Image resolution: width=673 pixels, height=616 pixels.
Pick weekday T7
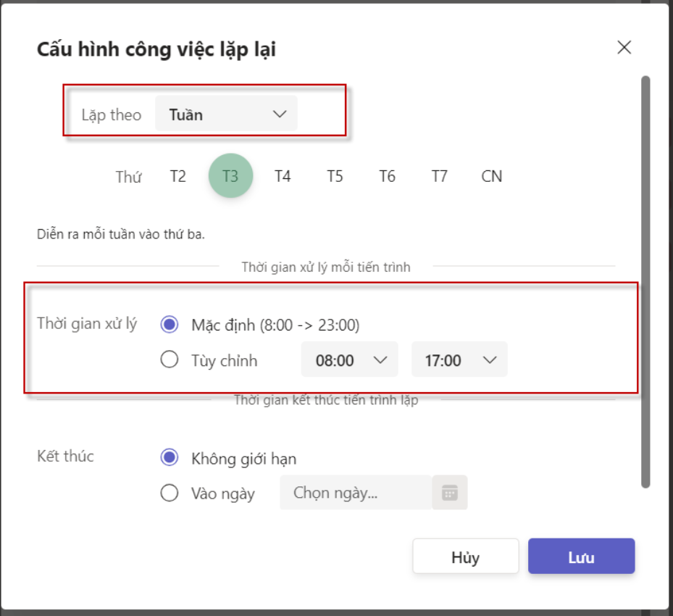440,176
